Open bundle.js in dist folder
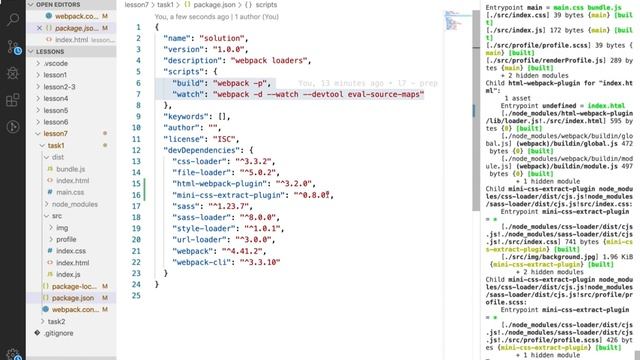Viewport: 640px width, 360px height. click(x=71, y=169)
